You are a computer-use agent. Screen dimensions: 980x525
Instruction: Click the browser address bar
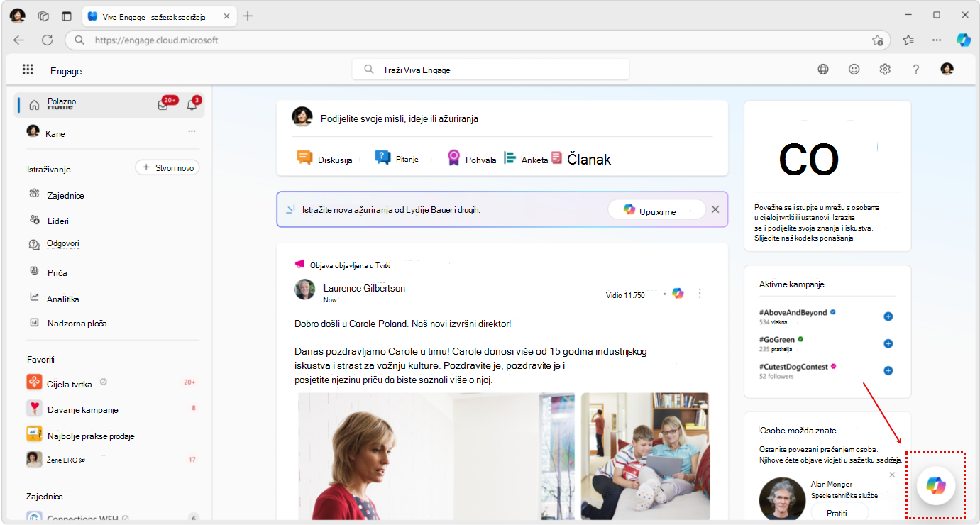(479, 40)
